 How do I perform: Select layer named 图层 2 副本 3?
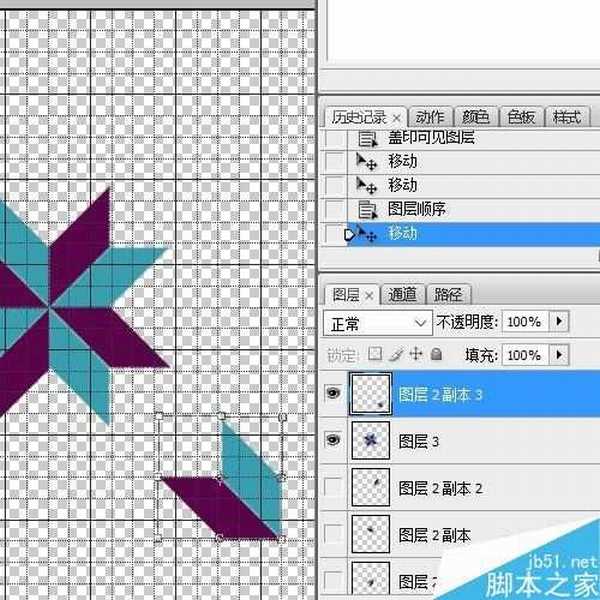[440, 395]
